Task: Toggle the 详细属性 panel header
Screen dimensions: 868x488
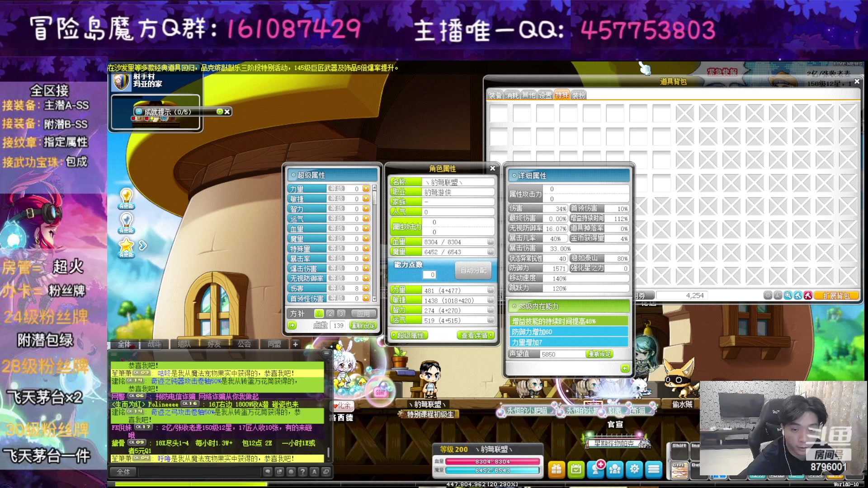Action: click(x=569, y=176)
